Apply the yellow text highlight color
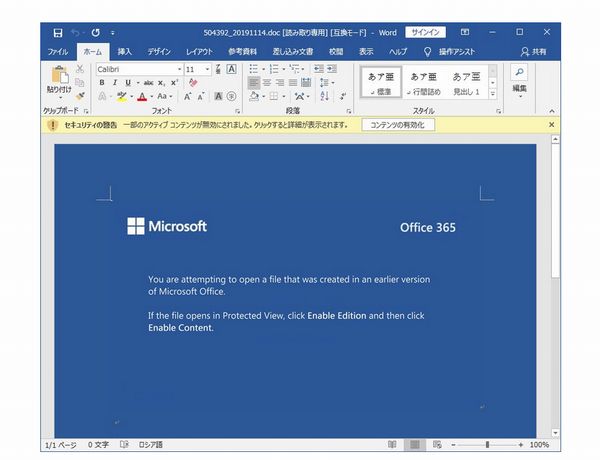 pyautogui.click(x=122, y=96)
